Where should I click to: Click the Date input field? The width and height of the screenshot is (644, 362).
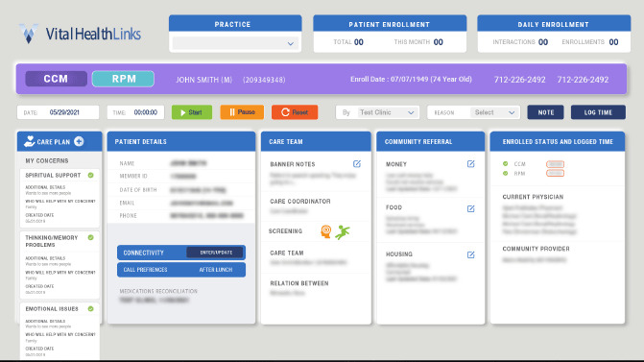[58, 112]
